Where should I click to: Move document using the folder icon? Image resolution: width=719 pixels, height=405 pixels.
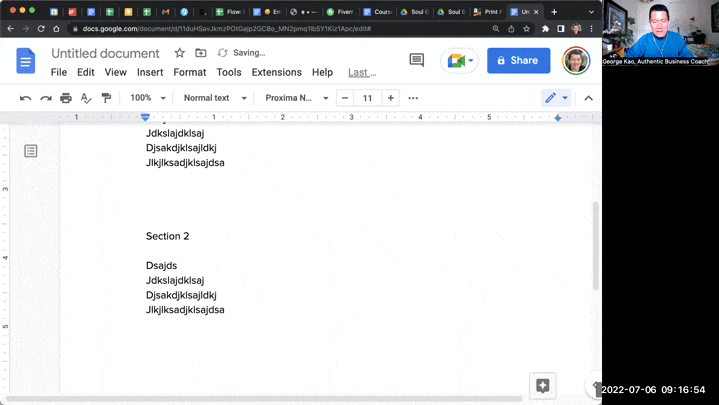tap(200, 53)
